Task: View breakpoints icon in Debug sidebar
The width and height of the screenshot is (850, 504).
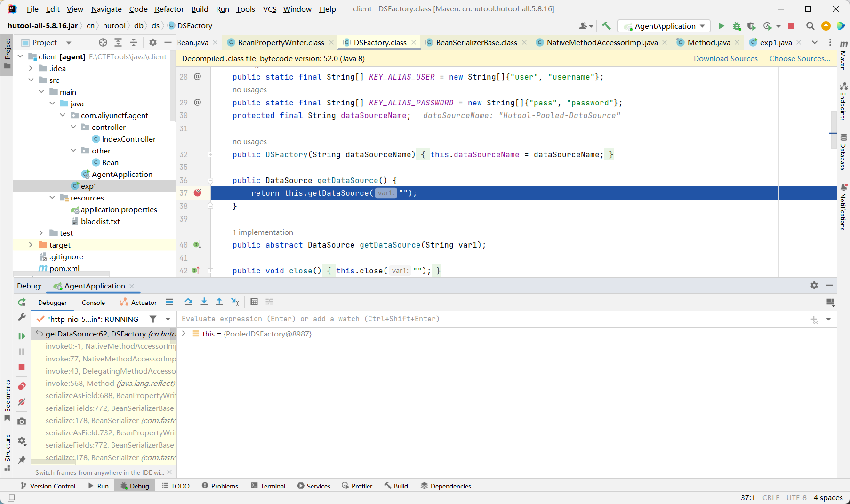Action: (22, 386)
